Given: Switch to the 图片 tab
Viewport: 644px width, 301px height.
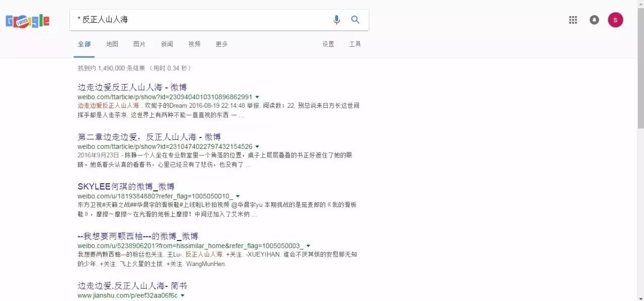Looking at the screenshot, I should point(139,44).
